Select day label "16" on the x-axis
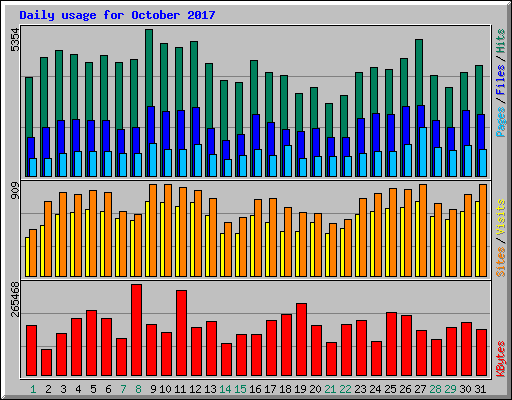 coord(255,389)
